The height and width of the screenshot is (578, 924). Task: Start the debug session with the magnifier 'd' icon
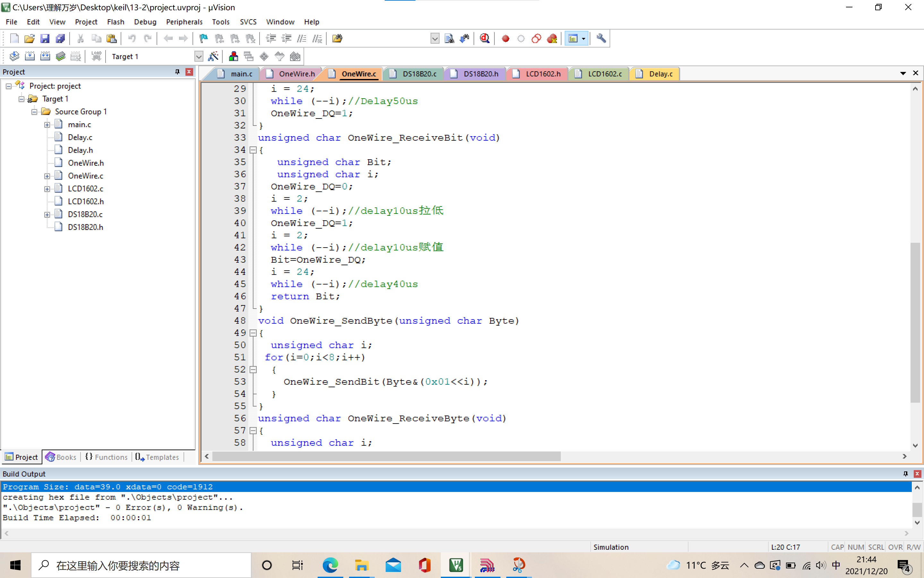[x=485, y=39]
